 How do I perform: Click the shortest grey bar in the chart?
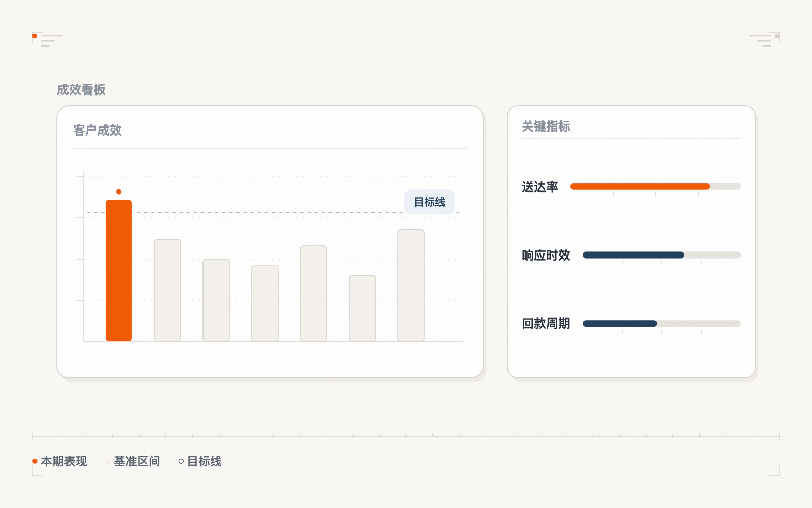point(362,308)
